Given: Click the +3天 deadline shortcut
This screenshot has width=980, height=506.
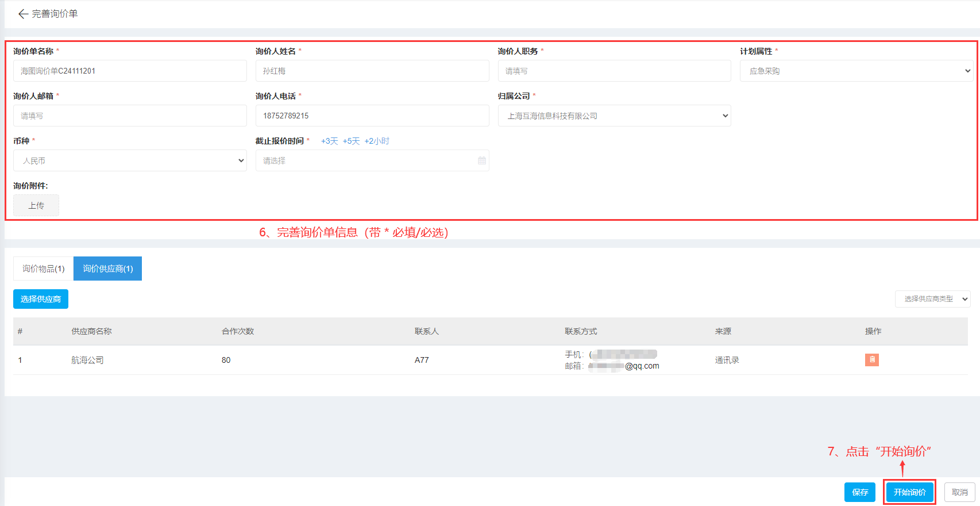Looking at the screenshot, I should click(x=329, y=141).
